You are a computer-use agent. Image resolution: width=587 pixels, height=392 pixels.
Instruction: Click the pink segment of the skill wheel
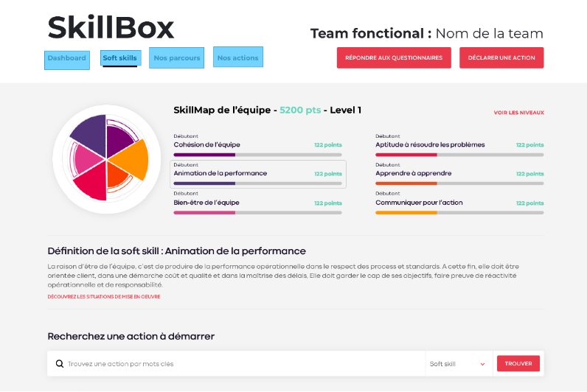coord(87,158)
